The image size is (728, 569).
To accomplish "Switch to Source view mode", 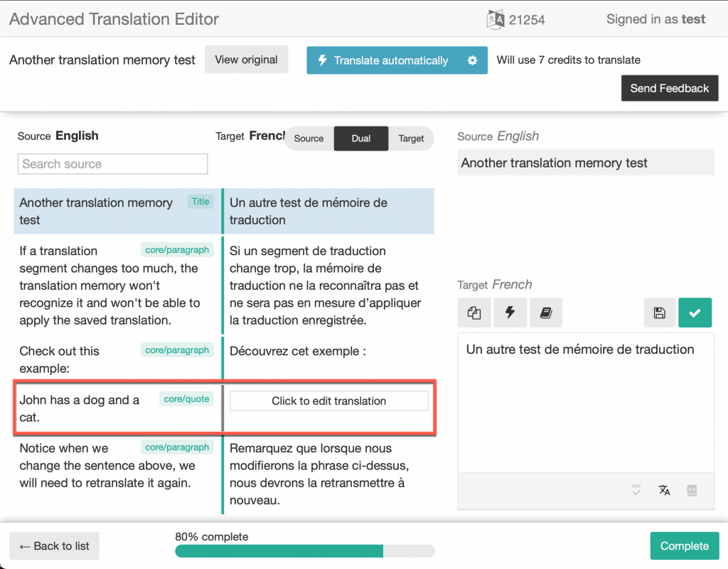I will (x=309, y=139).
